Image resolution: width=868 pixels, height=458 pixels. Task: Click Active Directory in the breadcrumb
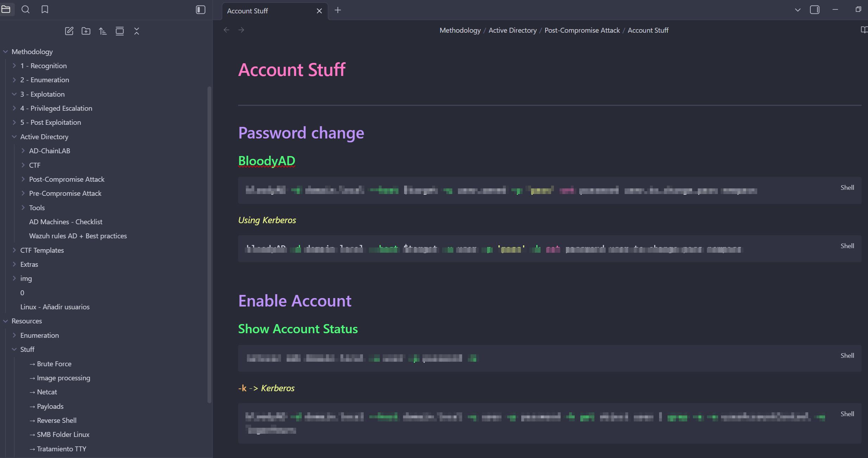512,30
